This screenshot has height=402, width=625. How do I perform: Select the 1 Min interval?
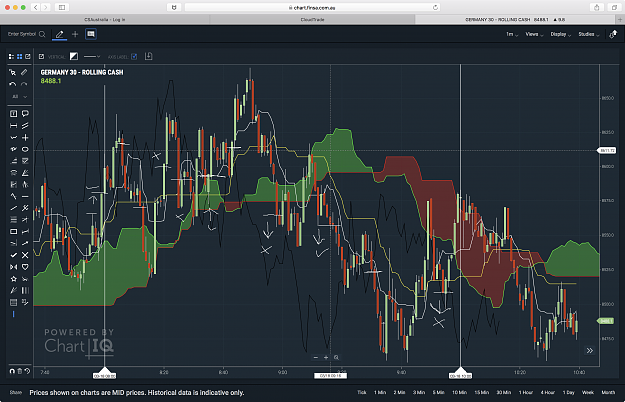pyautogui.click(x=380, y=392)
